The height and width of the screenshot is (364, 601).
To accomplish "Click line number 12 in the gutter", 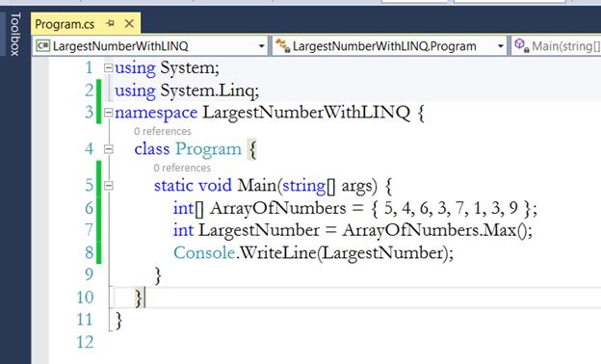I will [85, 342].
